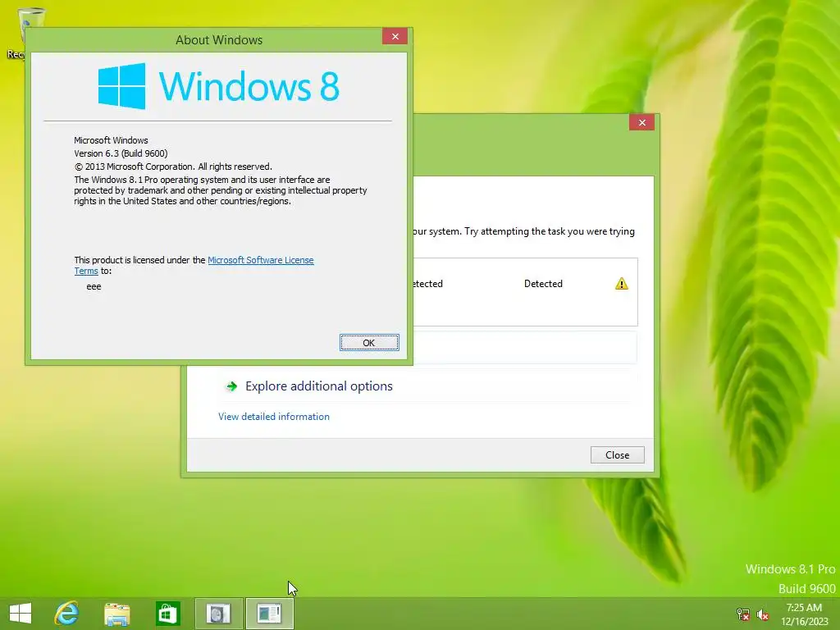Open the Windows Store taskbar icon
The image size is (840, 630).
[x=167, y=614]
